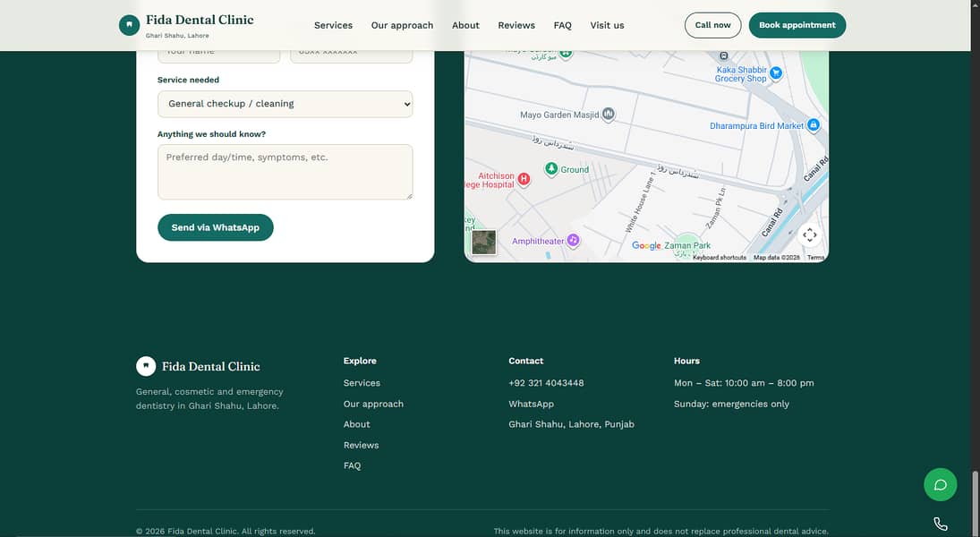Click Zaman Park label on map

click(x=687, y=246)
